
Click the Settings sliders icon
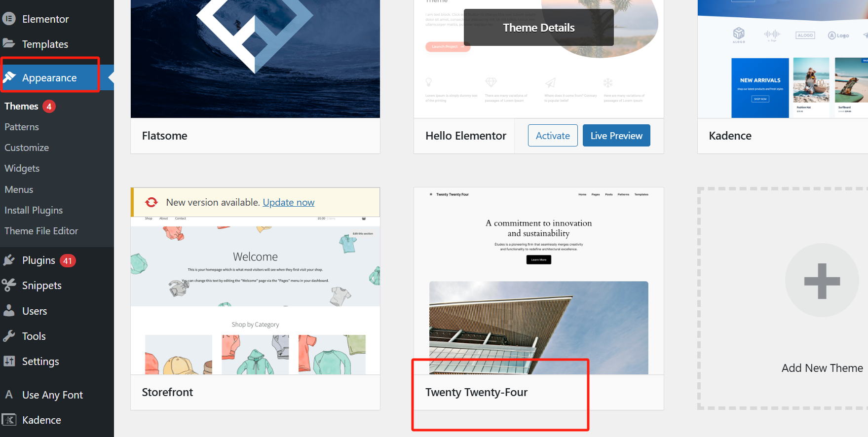click(9, 361)
